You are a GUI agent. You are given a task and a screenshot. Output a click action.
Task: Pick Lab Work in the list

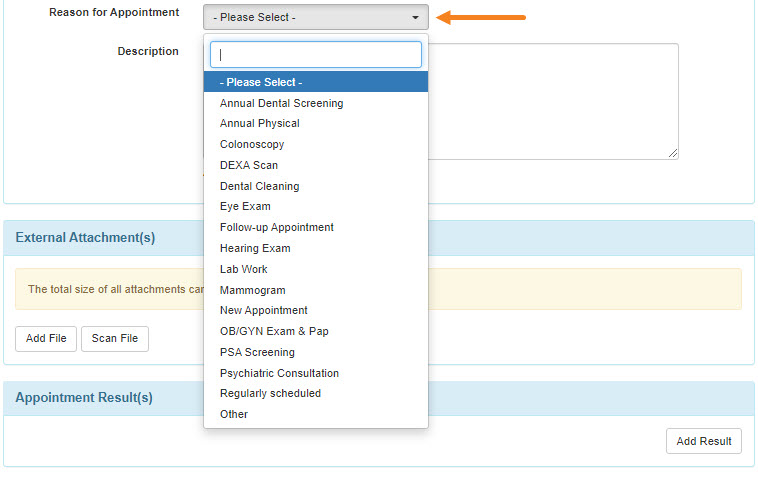point(244,269)
